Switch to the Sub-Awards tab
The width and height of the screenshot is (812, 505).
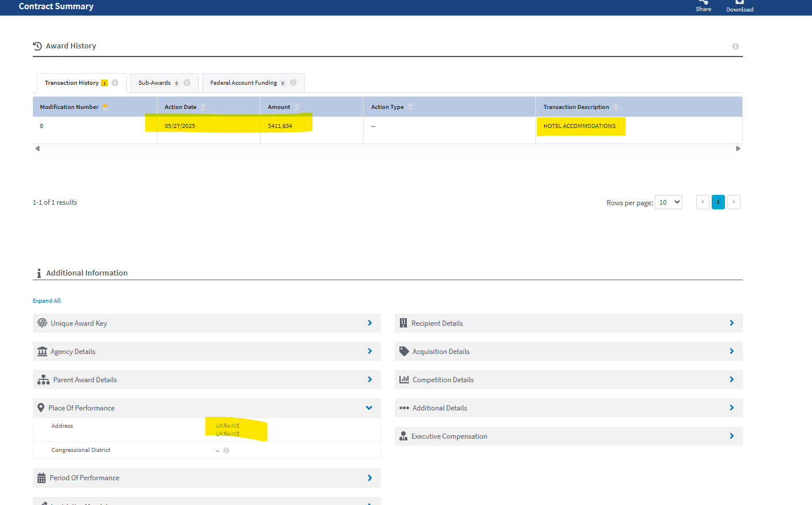point(164,83)
